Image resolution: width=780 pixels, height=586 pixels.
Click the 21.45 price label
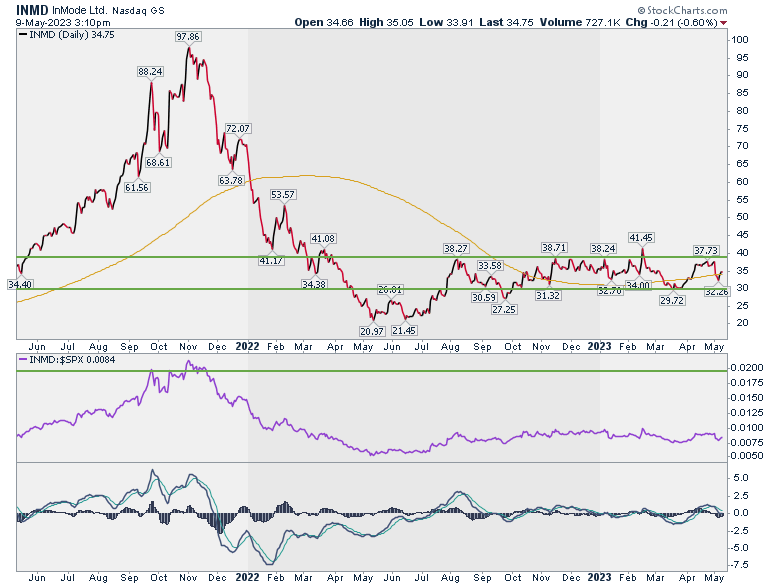pos(404,330)
